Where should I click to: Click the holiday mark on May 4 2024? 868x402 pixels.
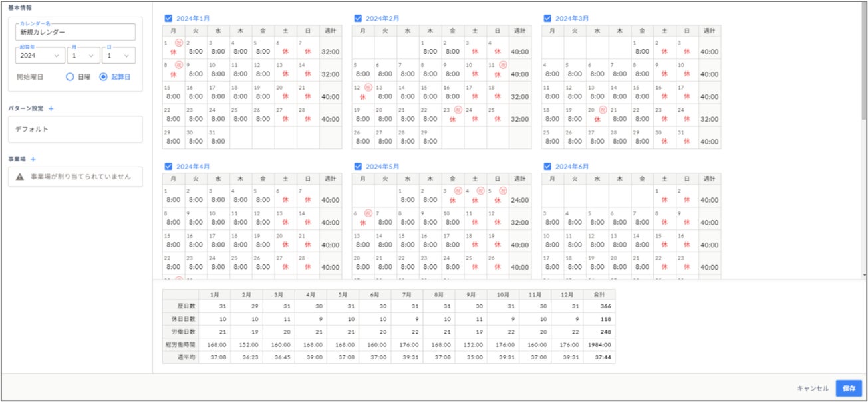(479, 191)
